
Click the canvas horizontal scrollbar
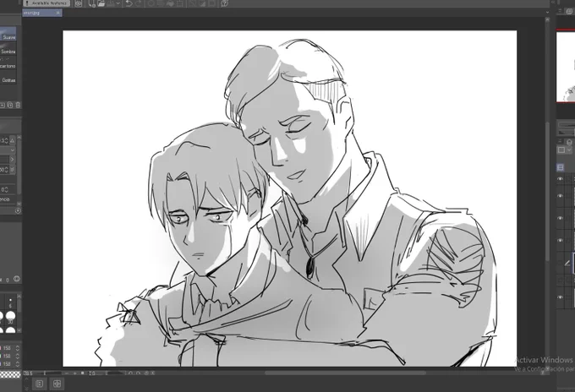tap(346, 373)
